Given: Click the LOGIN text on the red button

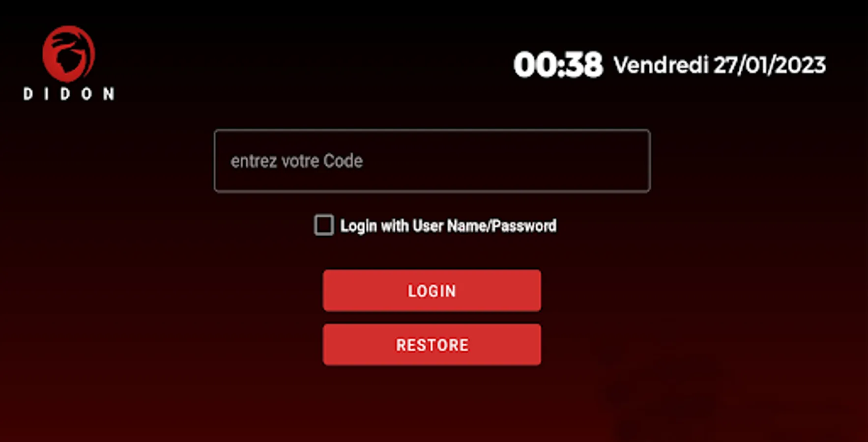Looking at the screenshot, I should 432,291.
